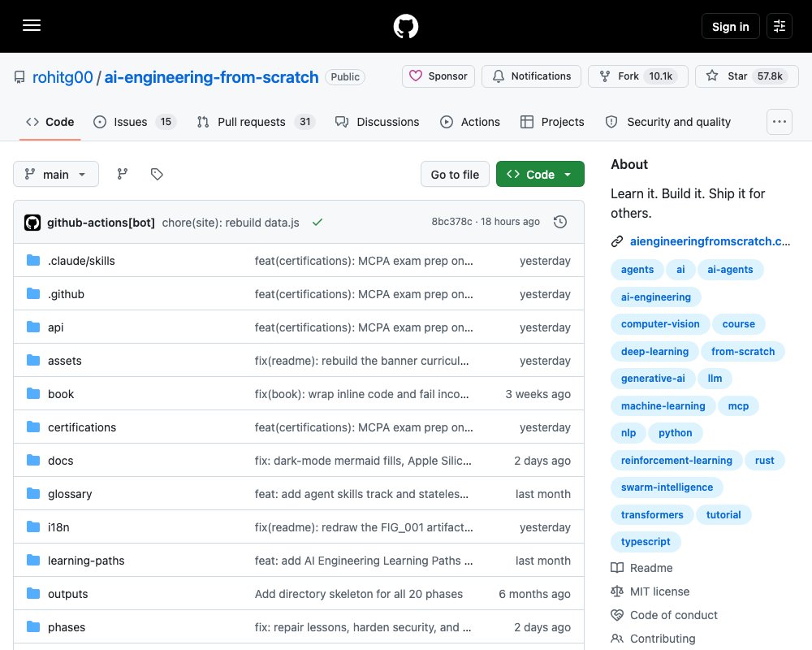
Task: Click the Notifications bell button
Action: point(531,76)
